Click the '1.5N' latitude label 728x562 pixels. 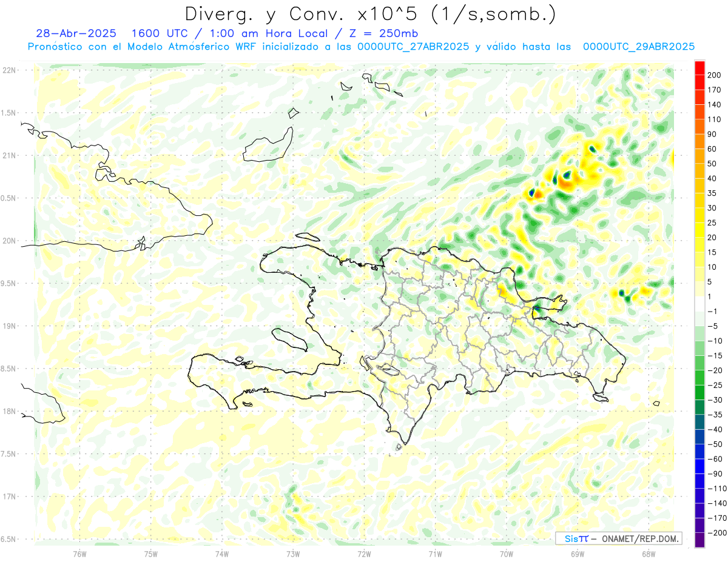point(8,113)
